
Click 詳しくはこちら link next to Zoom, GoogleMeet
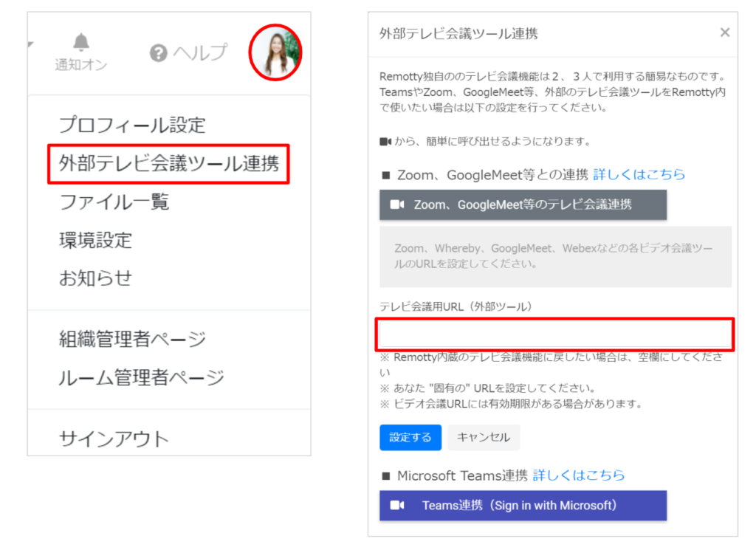click(639, 174)
